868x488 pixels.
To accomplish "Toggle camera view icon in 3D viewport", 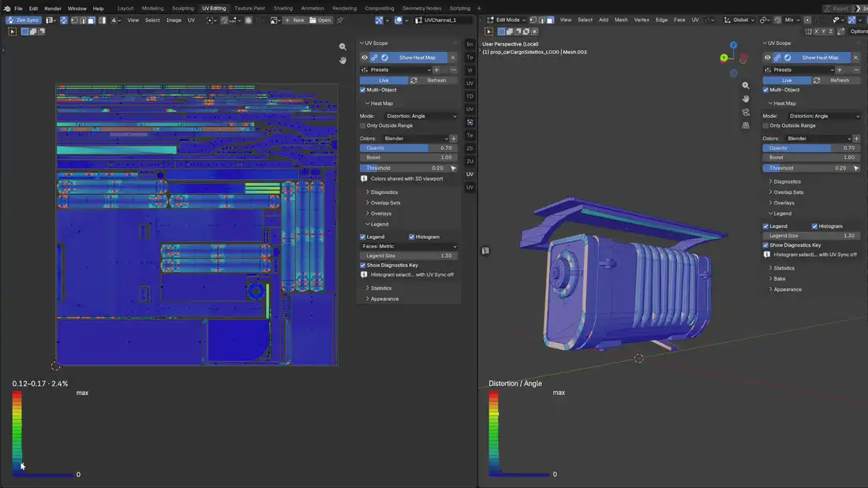I will tap(746, 112).
